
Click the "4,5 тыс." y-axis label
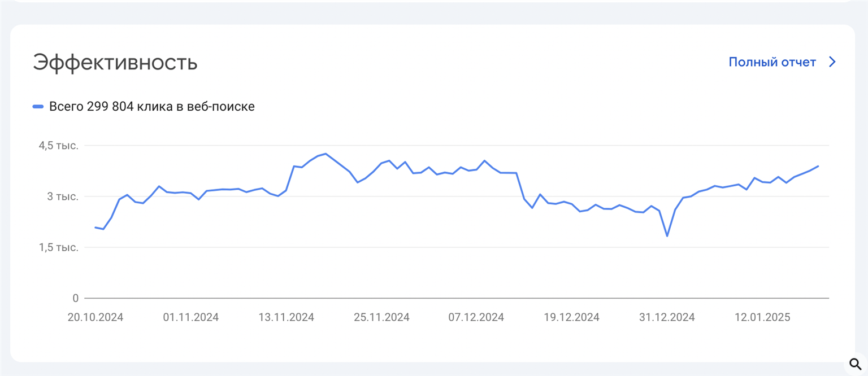[x=58, y=146]
